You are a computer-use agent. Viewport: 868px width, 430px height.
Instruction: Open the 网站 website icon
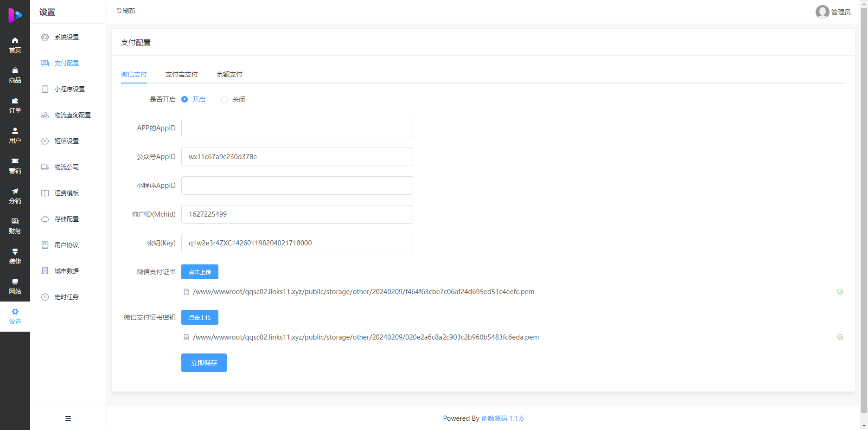[x=15, y=282]
